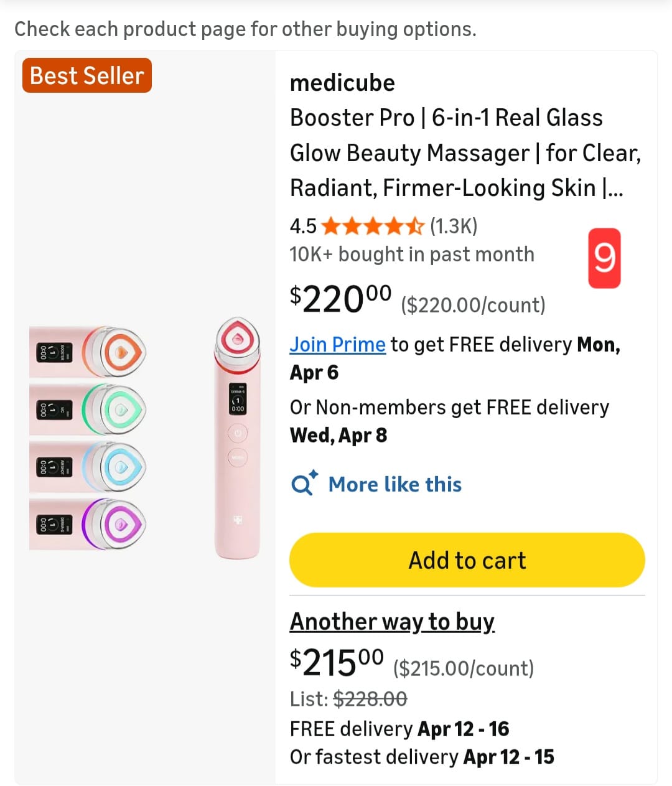The width and height of the screenshot is (672, 786).
Task: Click the orange Best Seller badge
Action: [x=87, y=75]
